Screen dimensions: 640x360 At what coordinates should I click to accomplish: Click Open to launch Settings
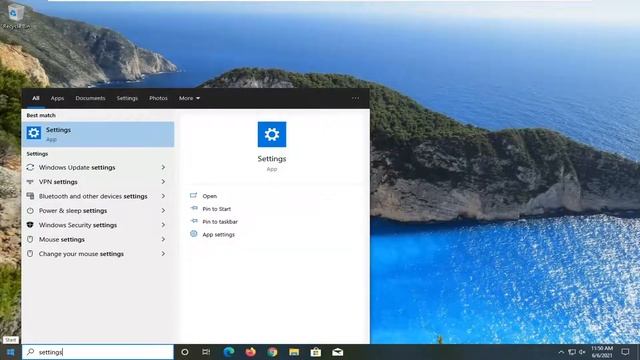[x=209, y=196]
